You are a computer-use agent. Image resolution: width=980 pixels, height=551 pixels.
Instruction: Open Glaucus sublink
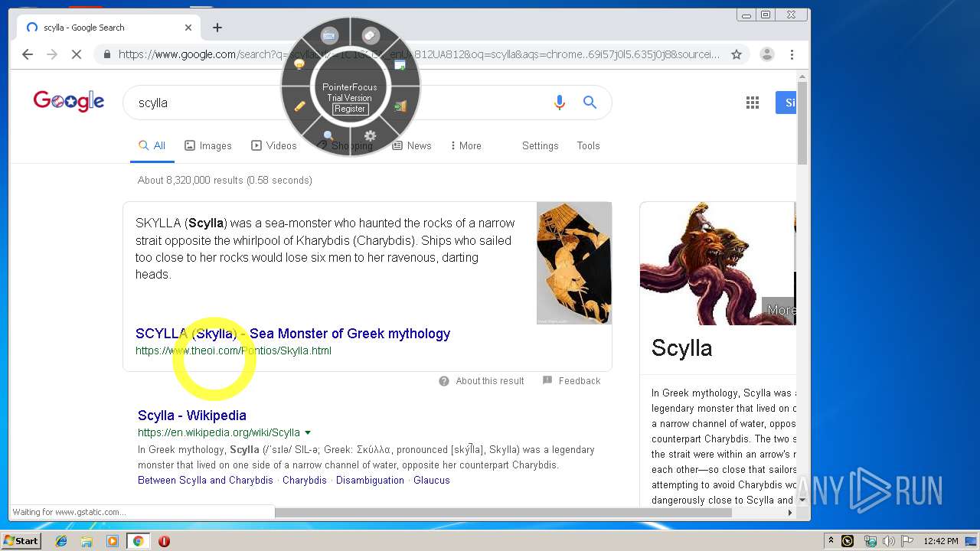(432, 481)
